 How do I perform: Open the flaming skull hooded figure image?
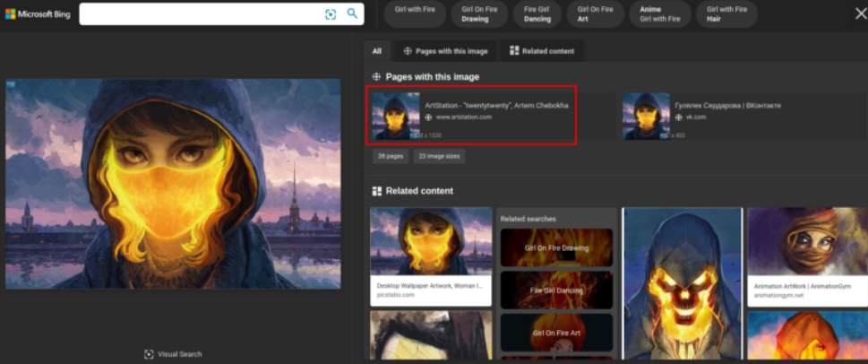pyautogui.click(x=682, y=283)
